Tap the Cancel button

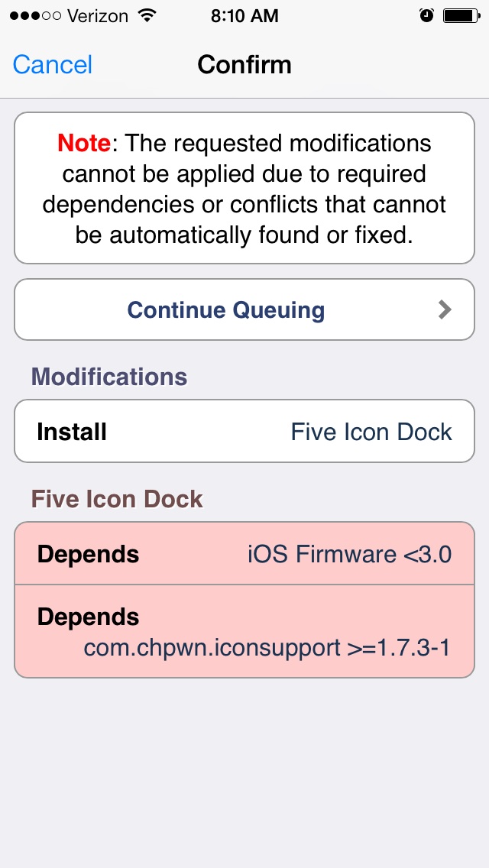pyautogui.click(x=53, y=65)
